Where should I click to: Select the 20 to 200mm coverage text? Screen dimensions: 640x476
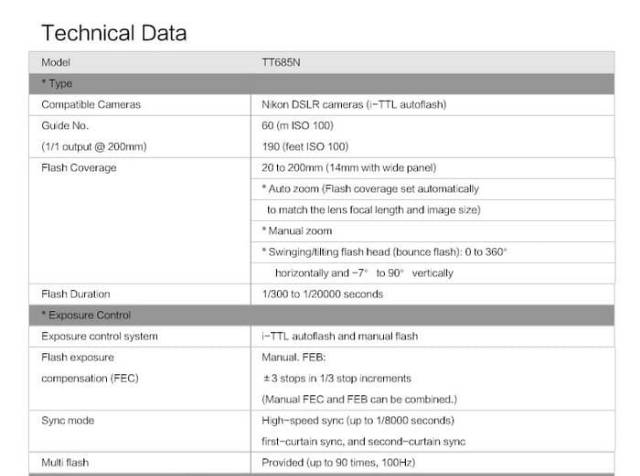(x=349, y=167)
